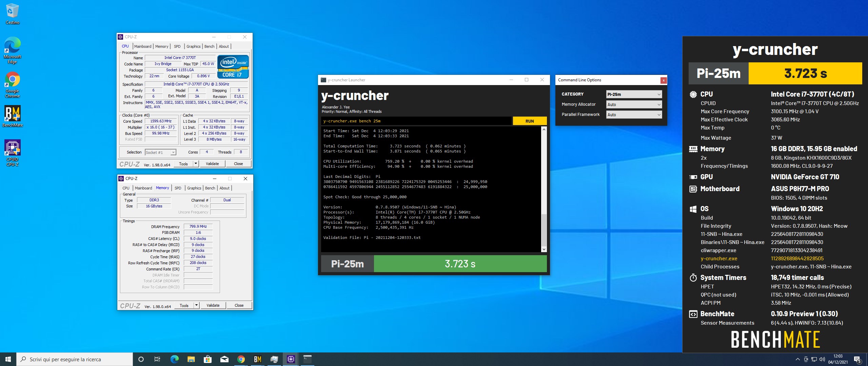Image resolution: width=868 pixels, height=366 pixels.
Task: Minimize the y-cruncher Launcher window
Action: [511, 80]
